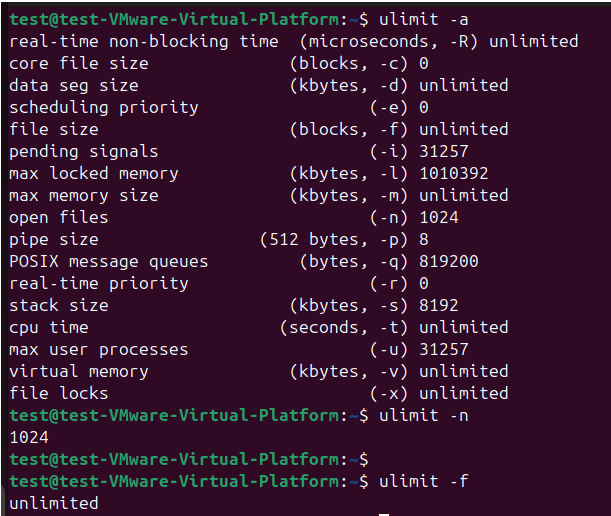Viewport: 611px width, 516px height.
Task: Click the 'stack size' value 8192
Action: tap(438, 306)
